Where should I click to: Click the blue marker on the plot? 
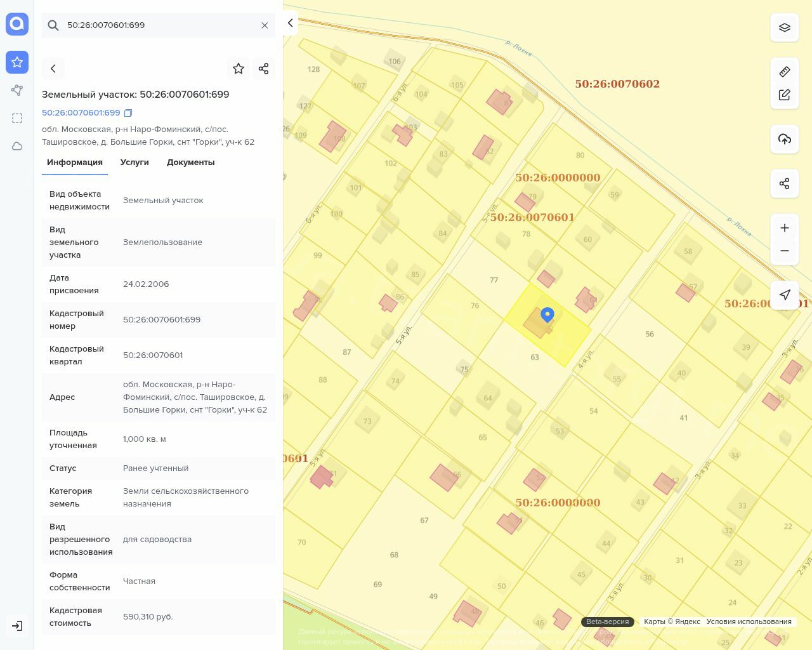pos(547,315)
